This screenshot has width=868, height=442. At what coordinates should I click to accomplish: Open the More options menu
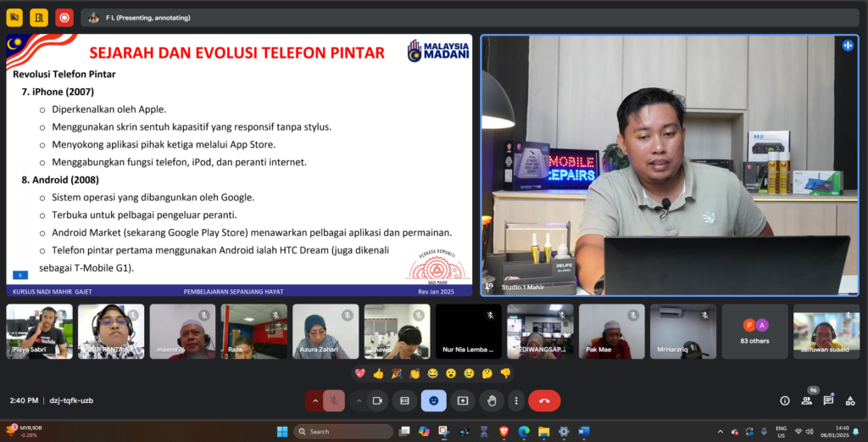pyautogui.click(x=516, y=400)
